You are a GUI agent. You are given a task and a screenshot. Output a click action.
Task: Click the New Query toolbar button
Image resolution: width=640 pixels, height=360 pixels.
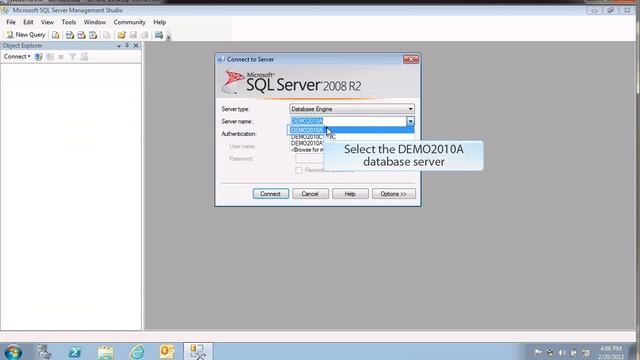pos(26,35)
